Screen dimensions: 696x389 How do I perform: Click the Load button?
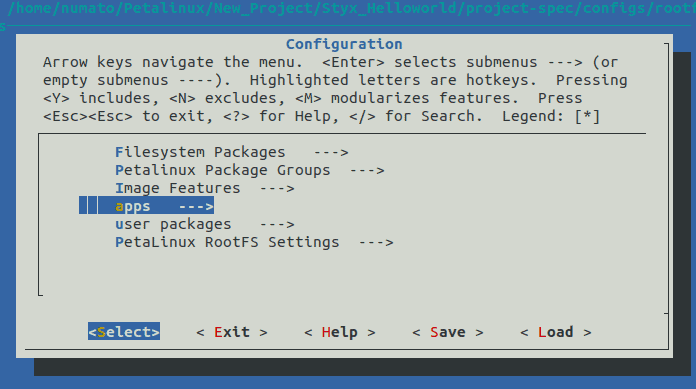pos(556,332)
